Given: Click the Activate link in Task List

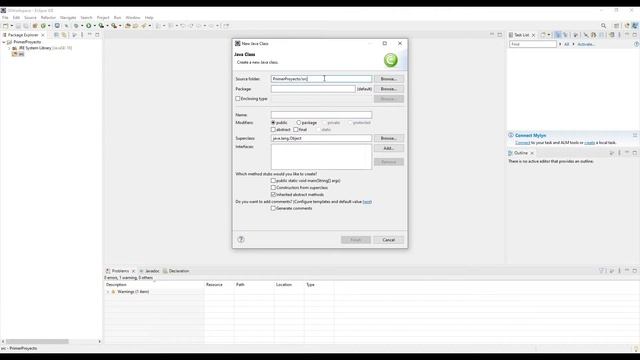Looking at the screenshot, I should coord(586,44).
